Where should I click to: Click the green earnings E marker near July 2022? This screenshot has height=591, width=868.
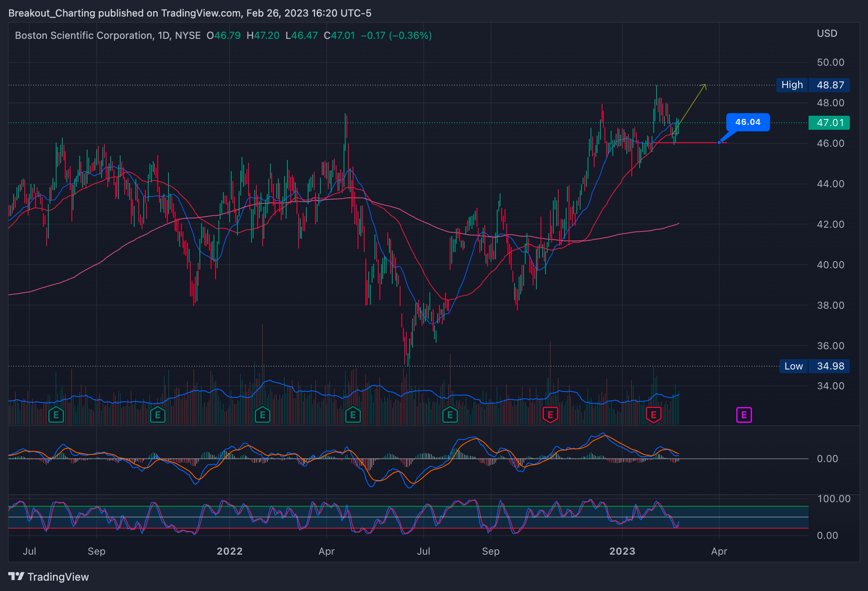[450, 415]
